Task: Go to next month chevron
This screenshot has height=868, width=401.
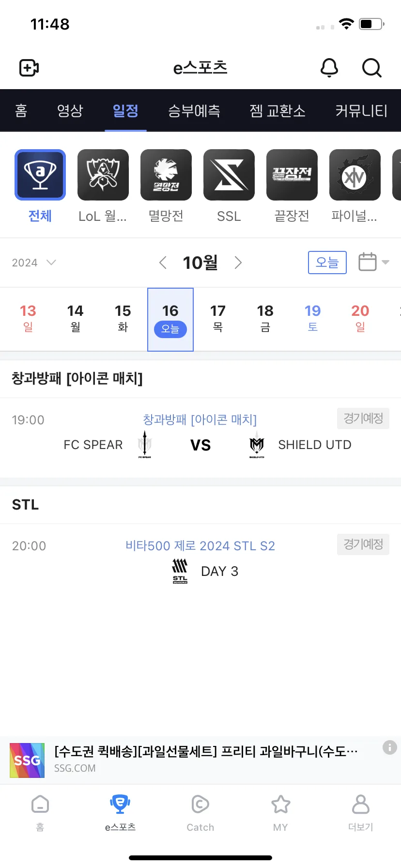Action: 238,263
